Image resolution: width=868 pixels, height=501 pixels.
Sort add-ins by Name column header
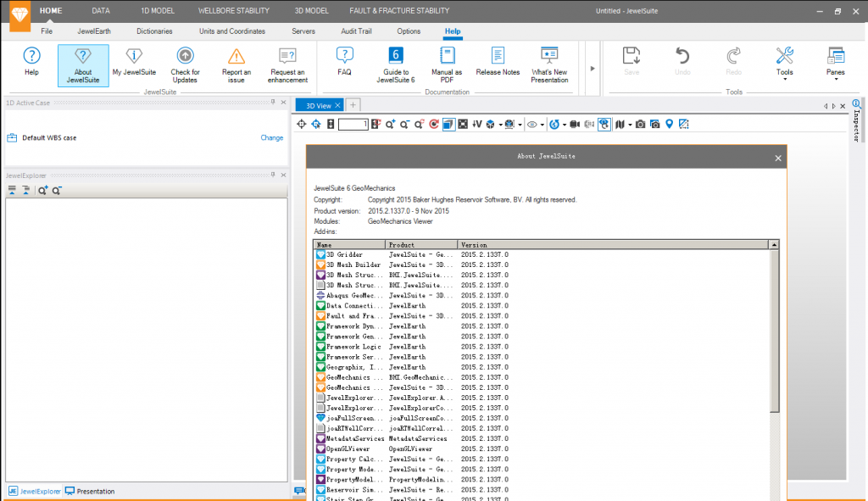349,245
